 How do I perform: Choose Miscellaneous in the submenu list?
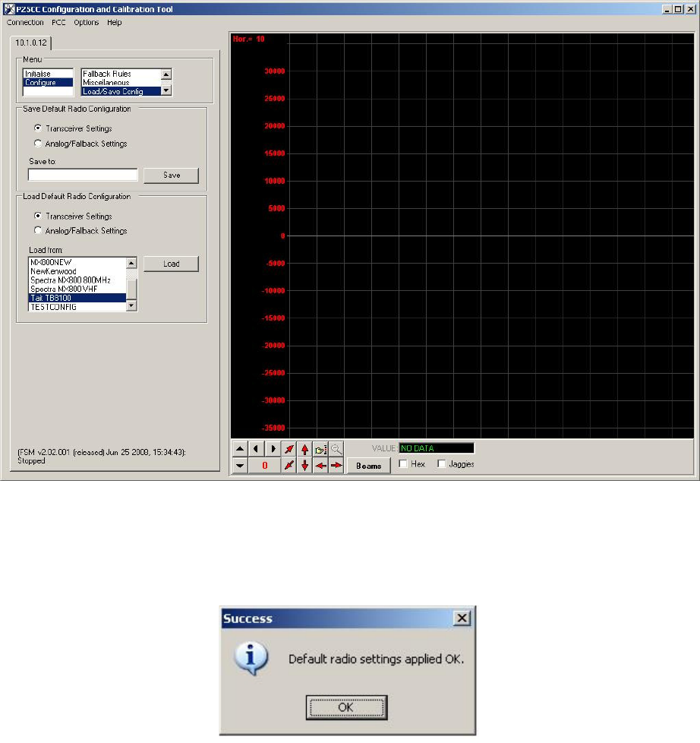pyautogui.click(x=121, y=83)
